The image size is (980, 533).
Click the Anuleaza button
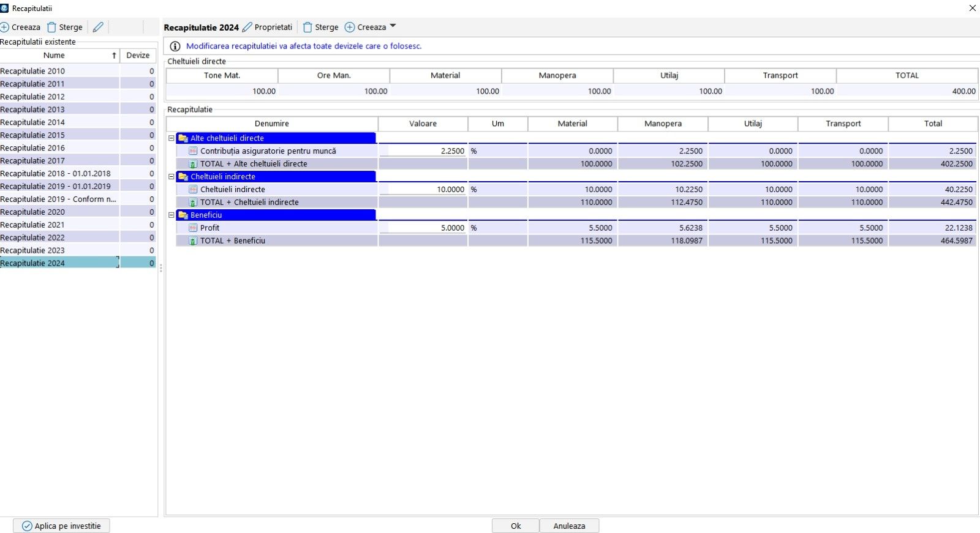tap(569, 526)
